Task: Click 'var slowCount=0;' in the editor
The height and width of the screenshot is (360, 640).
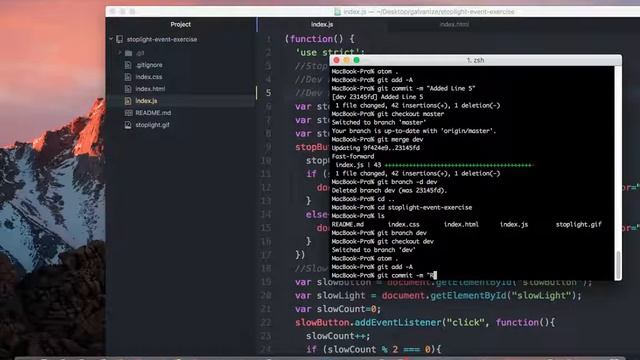Action: (338, 309)
